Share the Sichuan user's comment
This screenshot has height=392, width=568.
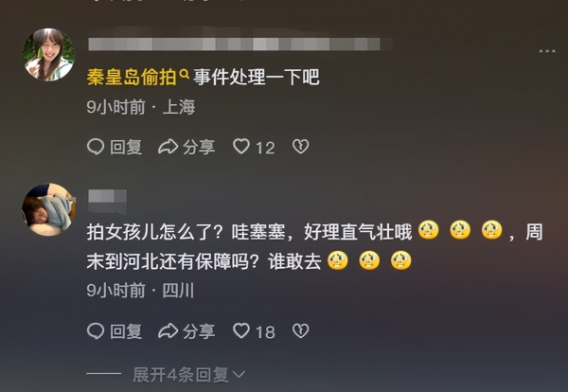point(186,331)
